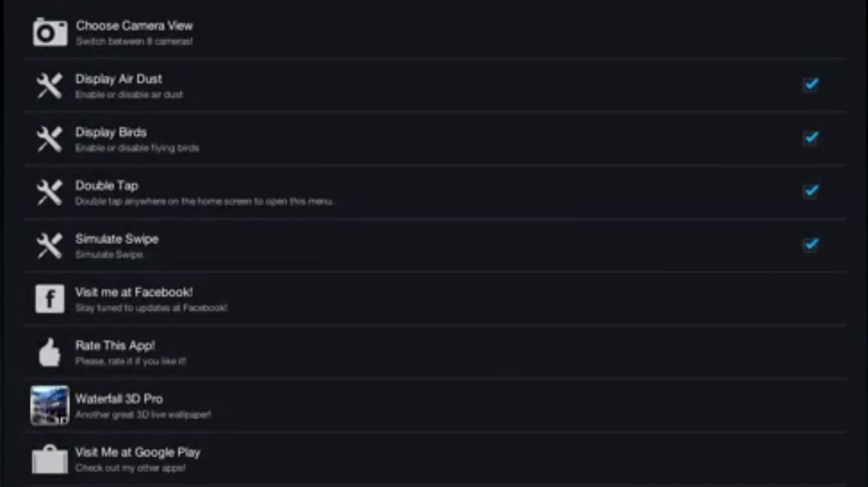Image resolution: width=868 pixels, height=487 pixels.
Task: Click the thumbs-up icon for Rate This App
Action: point(50,352)
